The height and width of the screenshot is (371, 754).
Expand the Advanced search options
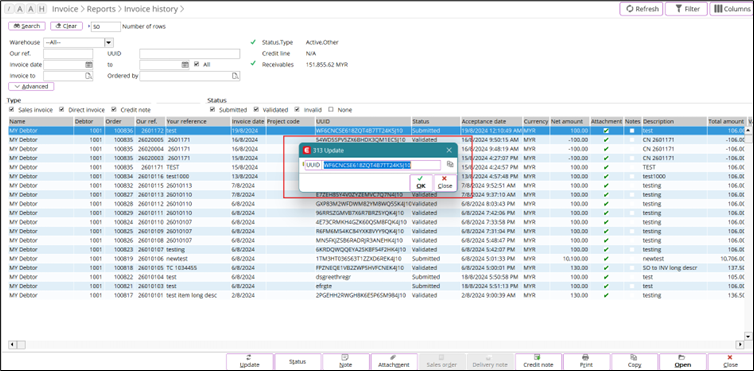coord(31,87)
